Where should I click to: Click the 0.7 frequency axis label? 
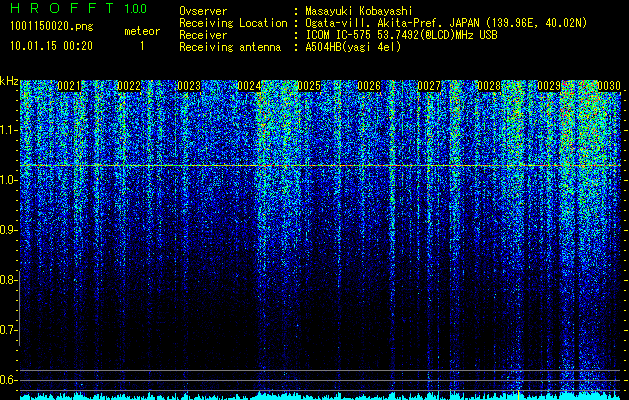(9, 330)
